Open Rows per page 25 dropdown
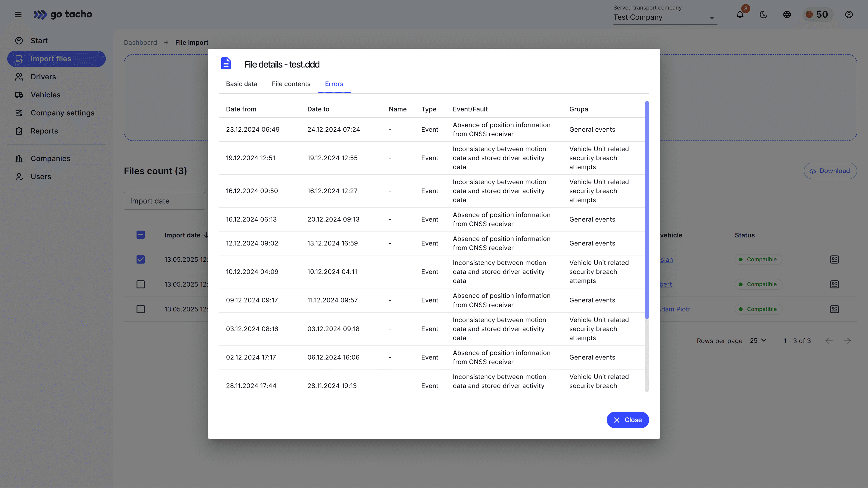This screenshot has width=868, height=488. tap(758, 341)
